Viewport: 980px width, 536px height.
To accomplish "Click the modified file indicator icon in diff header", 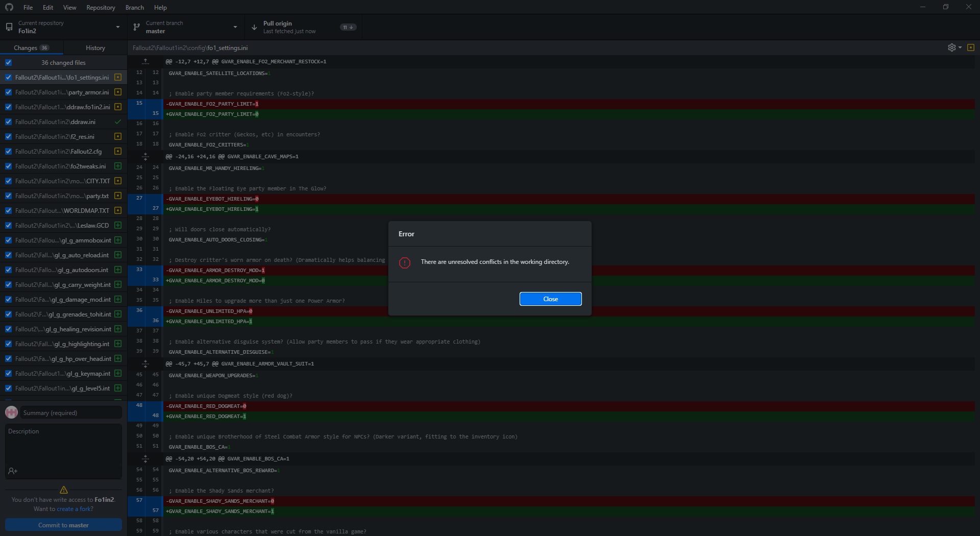I will pos(971,47).
